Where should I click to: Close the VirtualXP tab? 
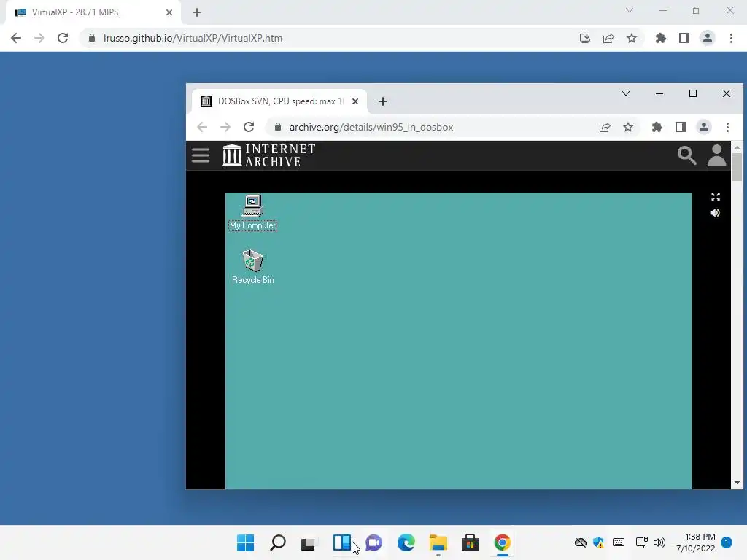coord(169,12)
